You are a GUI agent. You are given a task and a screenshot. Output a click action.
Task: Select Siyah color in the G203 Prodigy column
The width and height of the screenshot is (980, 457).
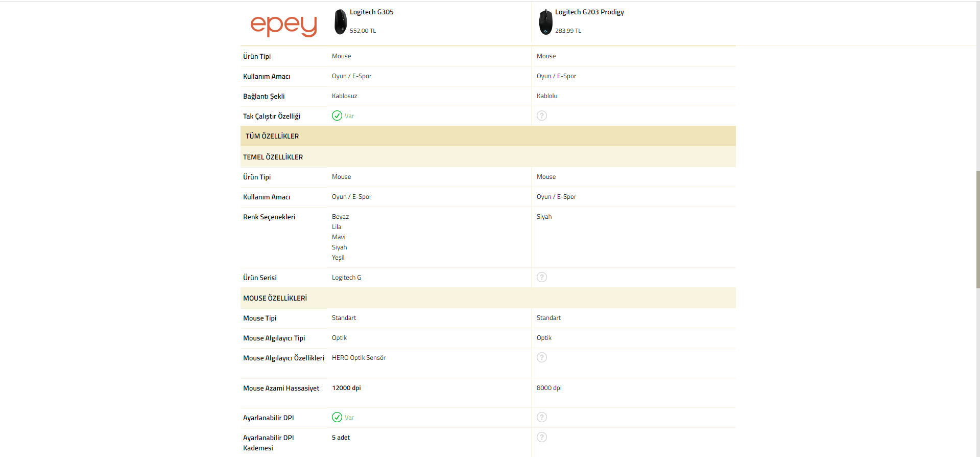544,217
